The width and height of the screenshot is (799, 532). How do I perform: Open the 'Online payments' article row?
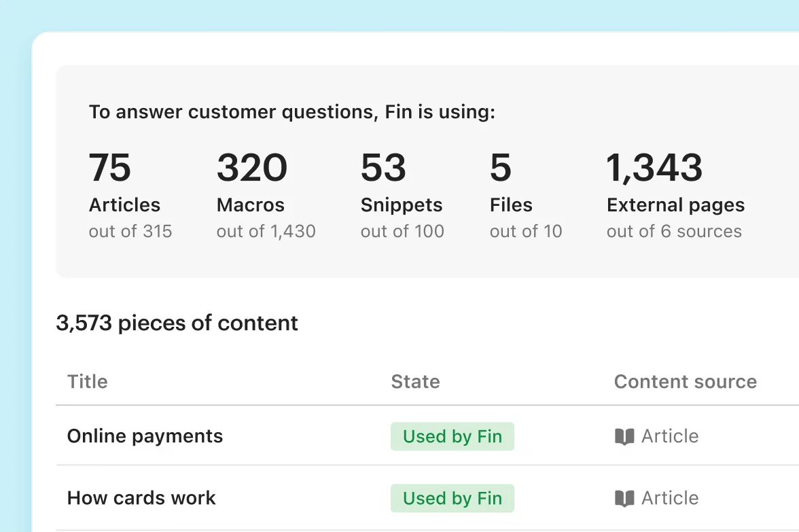[x=427, y=436]
